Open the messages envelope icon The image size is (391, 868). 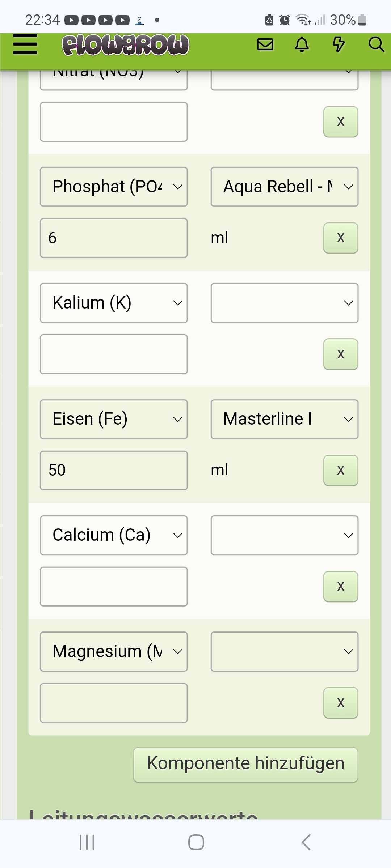(x=265, y=44)
